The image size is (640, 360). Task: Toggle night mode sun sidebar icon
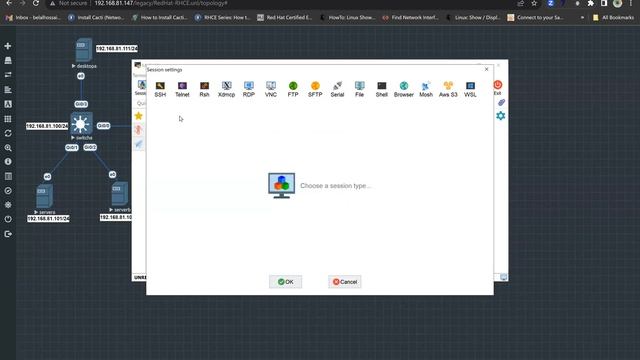(x=8, y=205)
